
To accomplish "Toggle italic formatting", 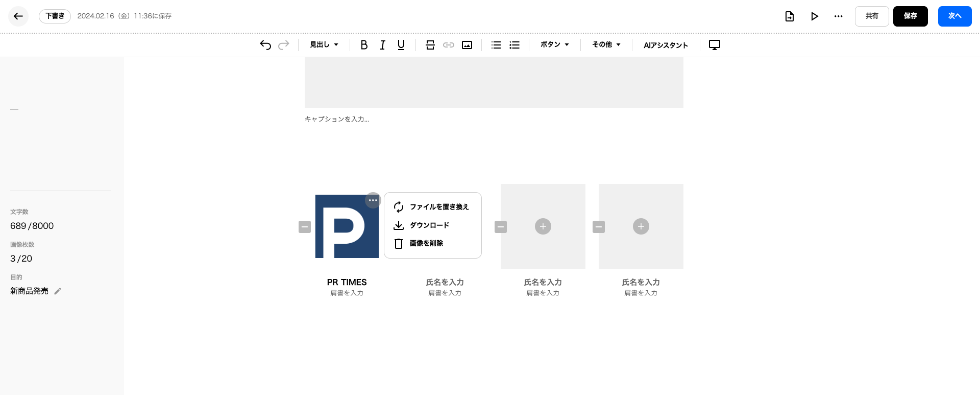I will [382, 45].
